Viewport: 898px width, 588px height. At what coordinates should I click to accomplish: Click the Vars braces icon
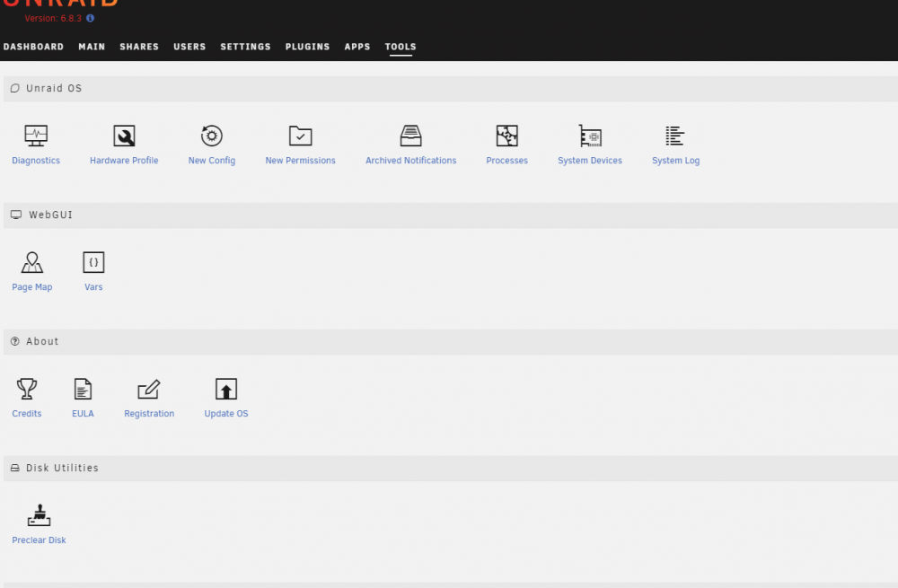pos(93,262)
